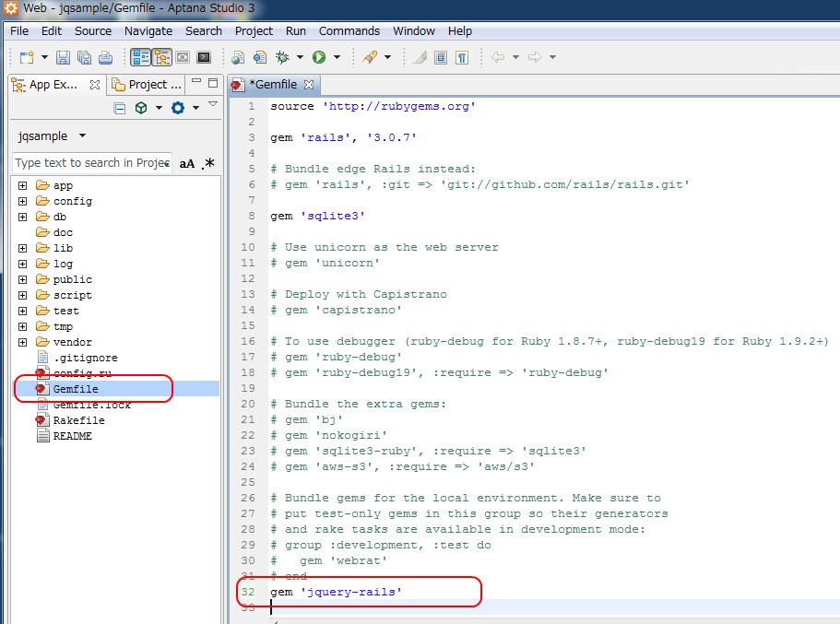Click the Debug bug icon
Image resolution: width=840 pixels, height=624 pixels.
click(x=282, y=57)
